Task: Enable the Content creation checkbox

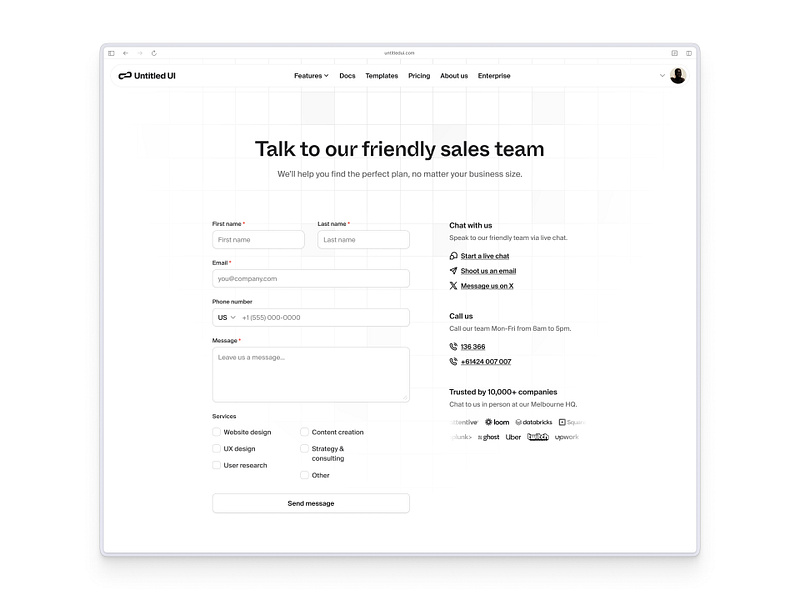Action: (305, 432)
